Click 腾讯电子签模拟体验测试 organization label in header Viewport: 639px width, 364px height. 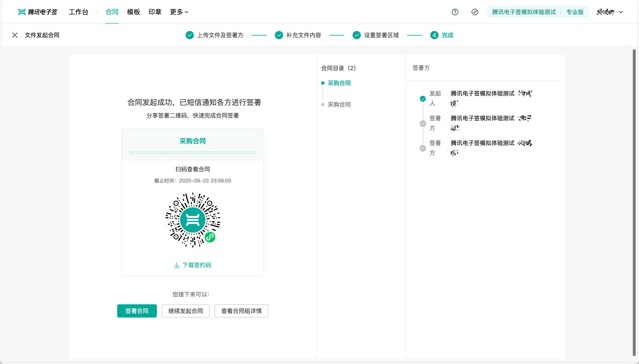pos(524,12)
